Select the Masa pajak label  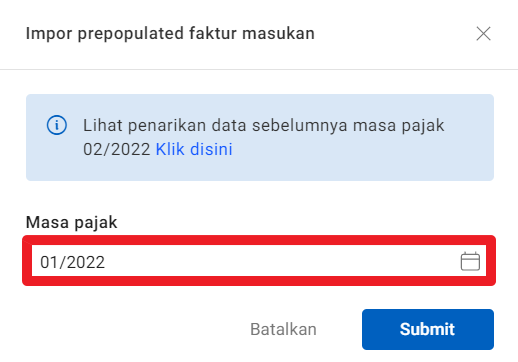click(72, 223)
